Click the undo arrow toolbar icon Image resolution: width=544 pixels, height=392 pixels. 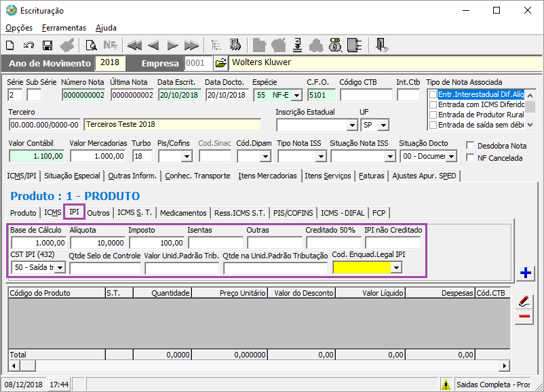(x=28, y=45)
